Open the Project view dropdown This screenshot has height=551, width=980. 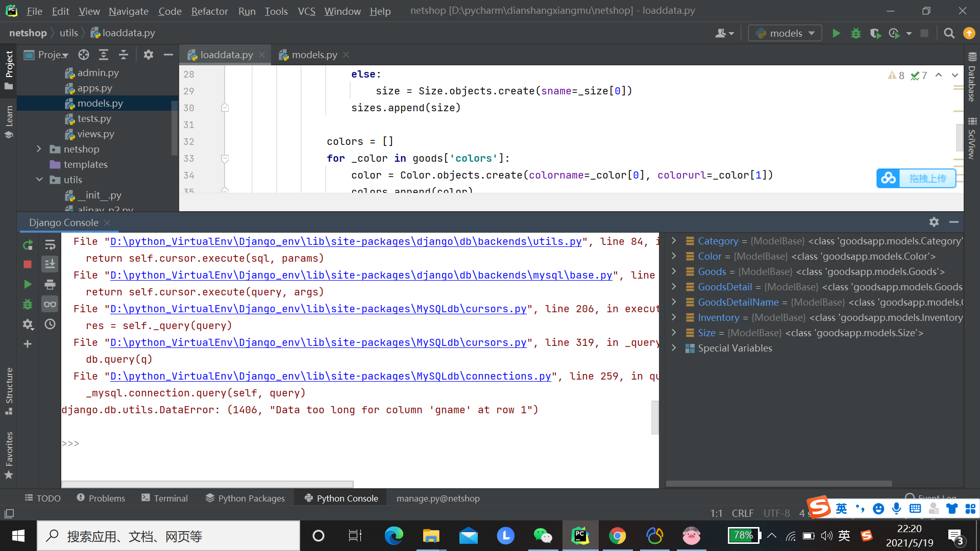coord(46,55)
